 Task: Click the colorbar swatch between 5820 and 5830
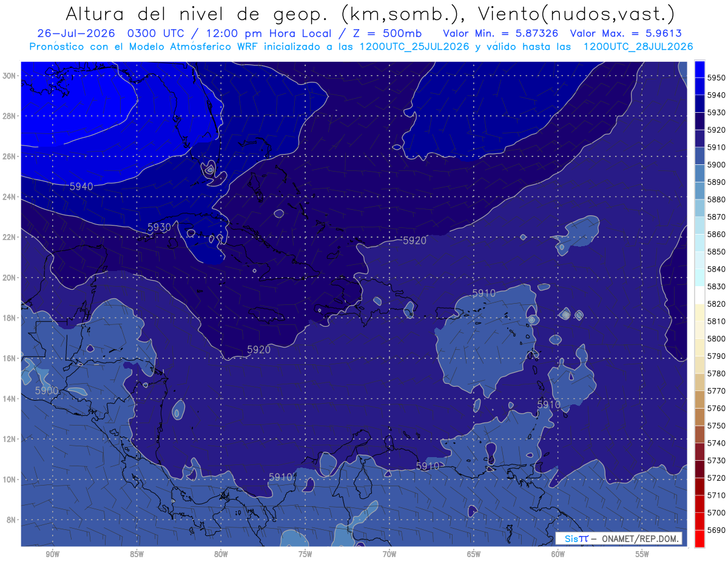[699, 295]
